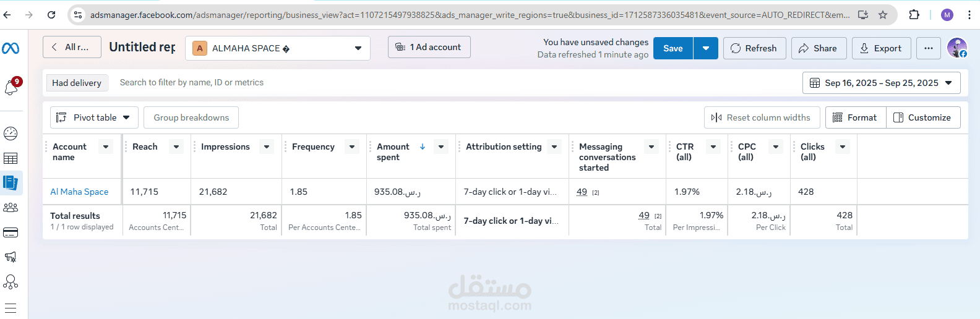The height and width of the screenshot is (319, 980).
Task: Open the Pivot table layout dropdown
Action: pyautogui.click(x=94, y=117)
